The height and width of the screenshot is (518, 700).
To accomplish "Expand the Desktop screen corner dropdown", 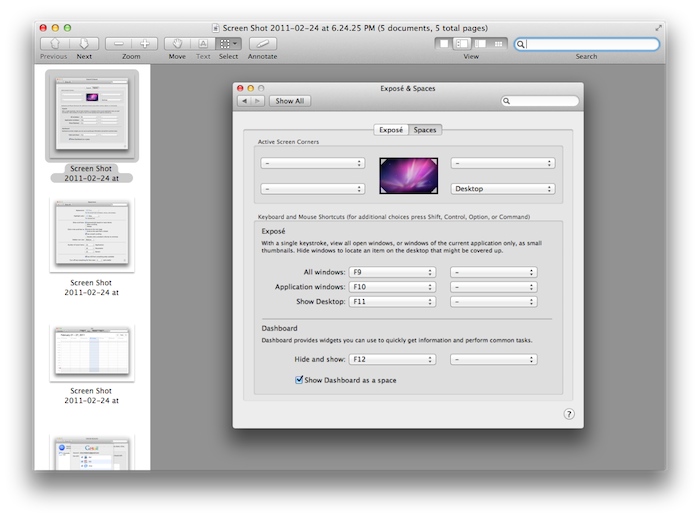I will pos(502,188).
